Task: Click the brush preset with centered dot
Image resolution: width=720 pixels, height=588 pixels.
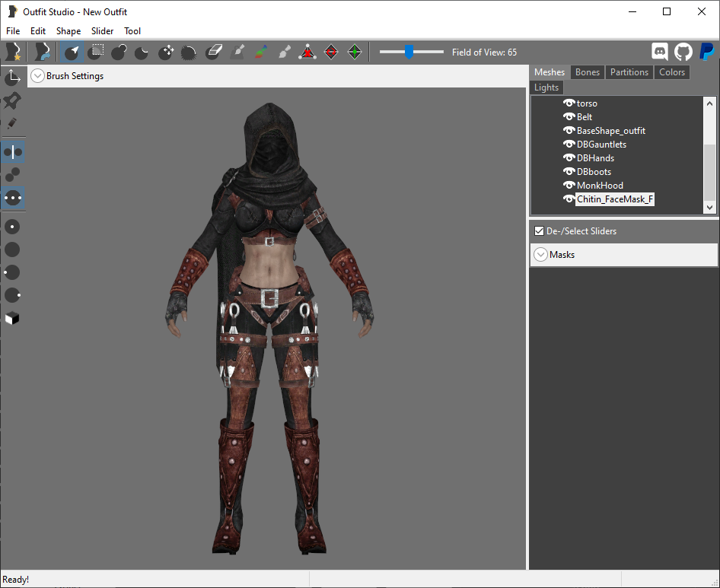Action: 12,227
